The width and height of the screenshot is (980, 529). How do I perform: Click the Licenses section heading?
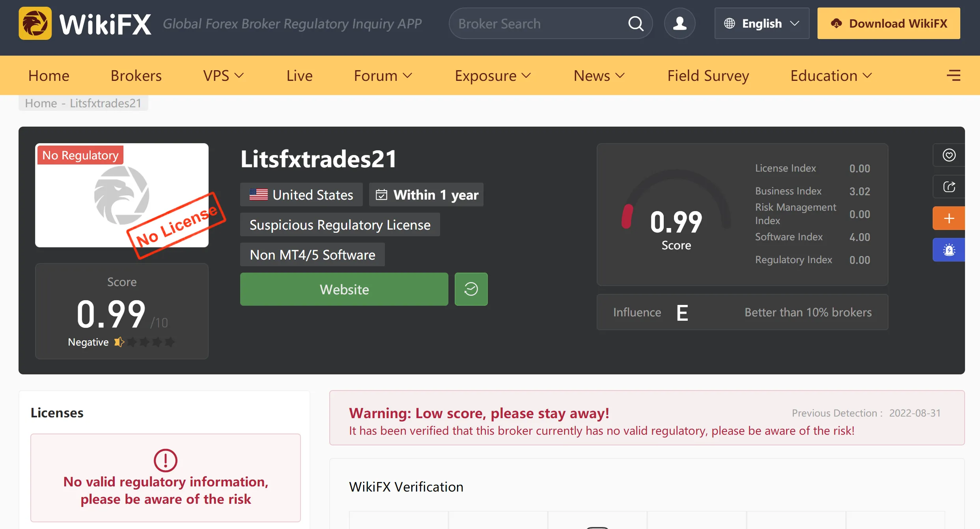pos(57,413)
